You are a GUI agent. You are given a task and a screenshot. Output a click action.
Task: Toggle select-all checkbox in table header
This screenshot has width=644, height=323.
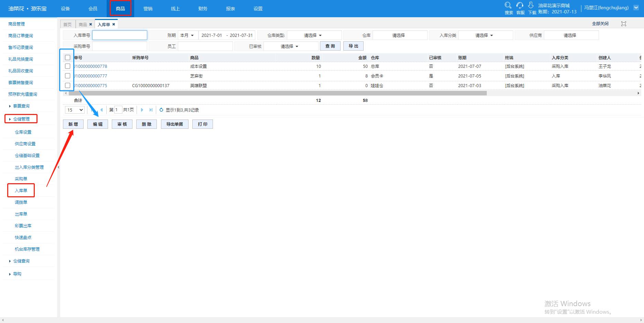click(x=67, y=58)
